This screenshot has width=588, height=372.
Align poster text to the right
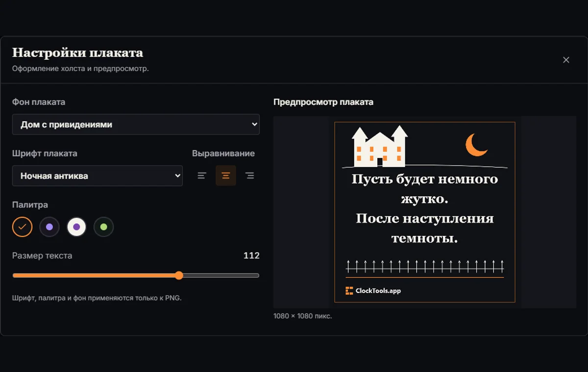click(249, 176)
